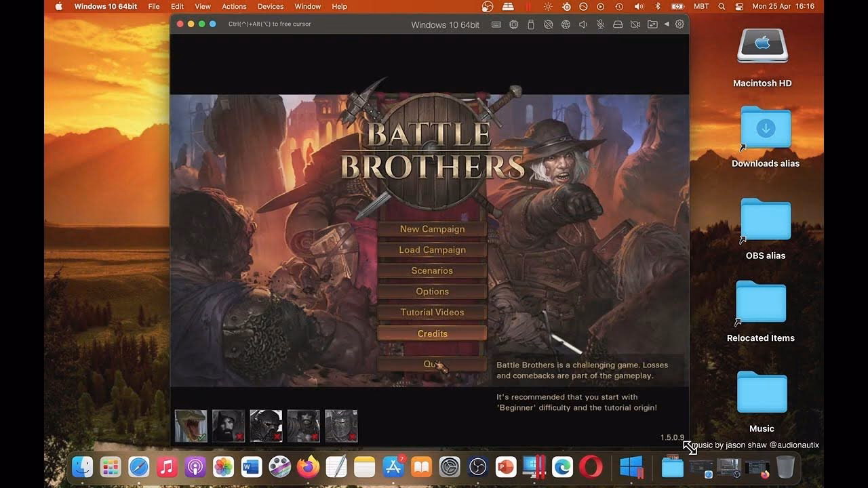The width and height of the screenshot is (868, 488).
Task: Open the Actions menu
Action: coord(234,6)
